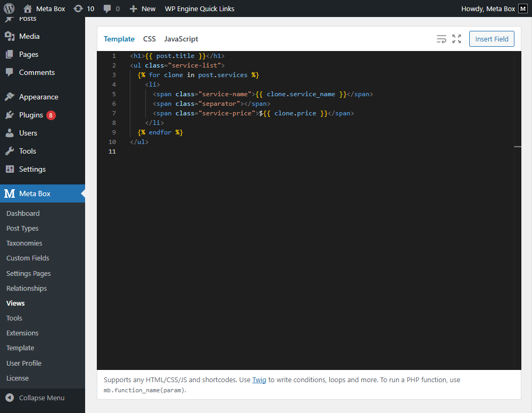Click the New content plus icon

(x=132, y=9)
